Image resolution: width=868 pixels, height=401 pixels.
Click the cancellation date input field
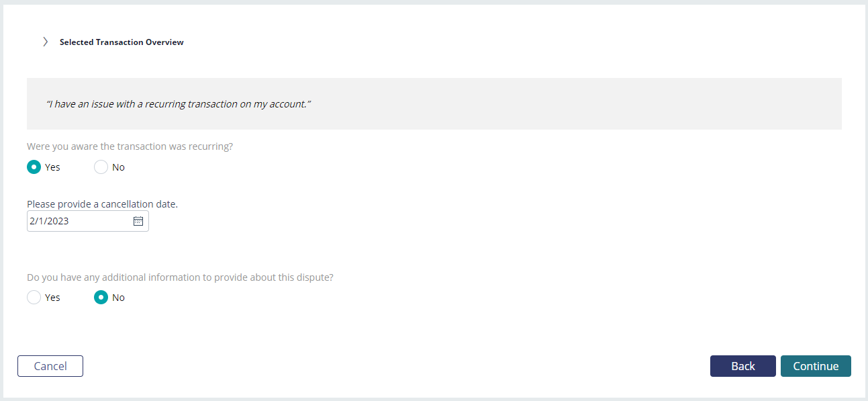click(x=88, y=221)
